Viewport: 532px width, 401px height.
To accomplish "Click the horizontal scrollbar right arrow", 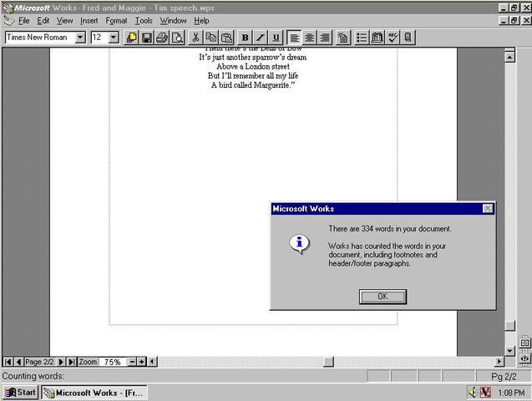I will pyautogui.click(x=499, y=362).
